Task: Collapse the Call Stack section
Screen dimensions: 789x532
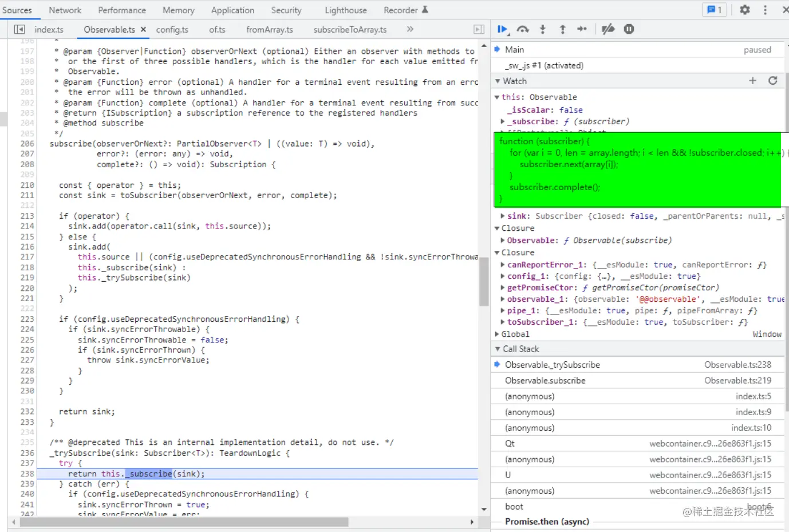Action: coord(498,349)
